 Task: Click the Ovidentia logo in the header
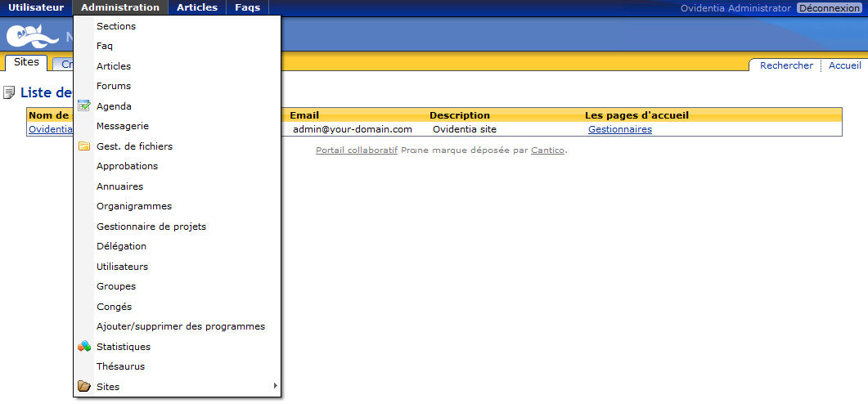pyautogui.click(x=33, y=38)
